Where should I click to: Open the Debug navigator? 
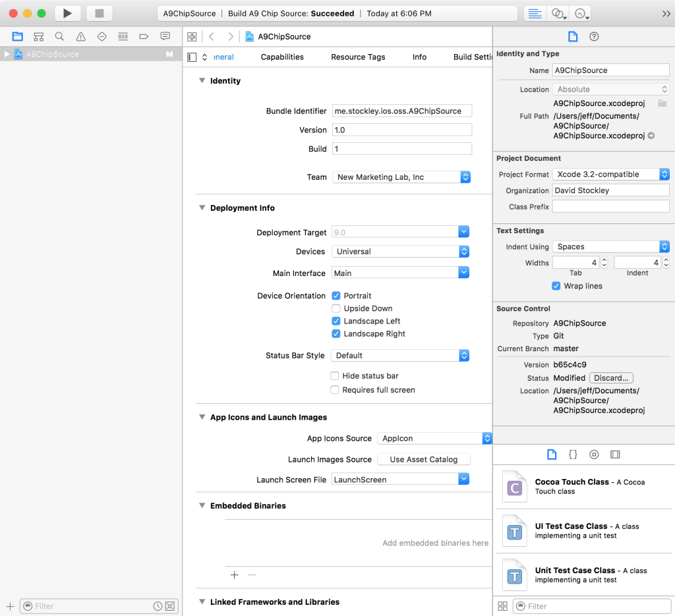pyautogui.click(x=123, y=36)
